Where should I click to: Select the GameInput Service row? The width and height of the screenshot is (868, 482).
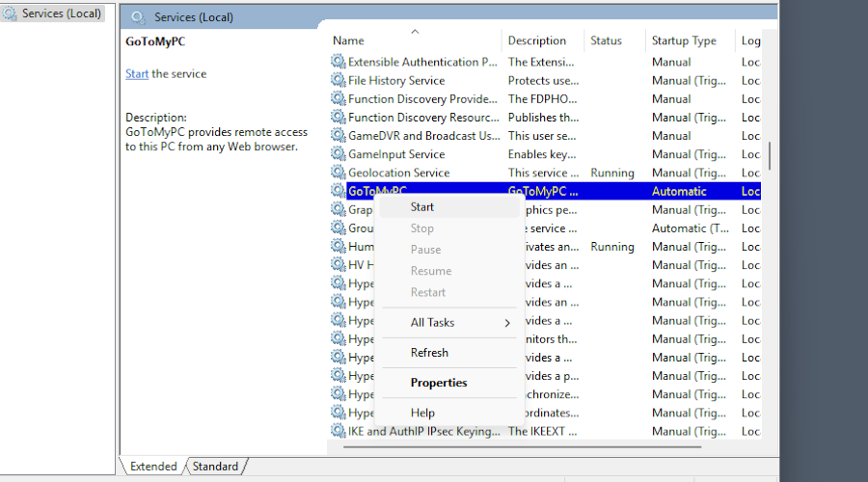545,154
